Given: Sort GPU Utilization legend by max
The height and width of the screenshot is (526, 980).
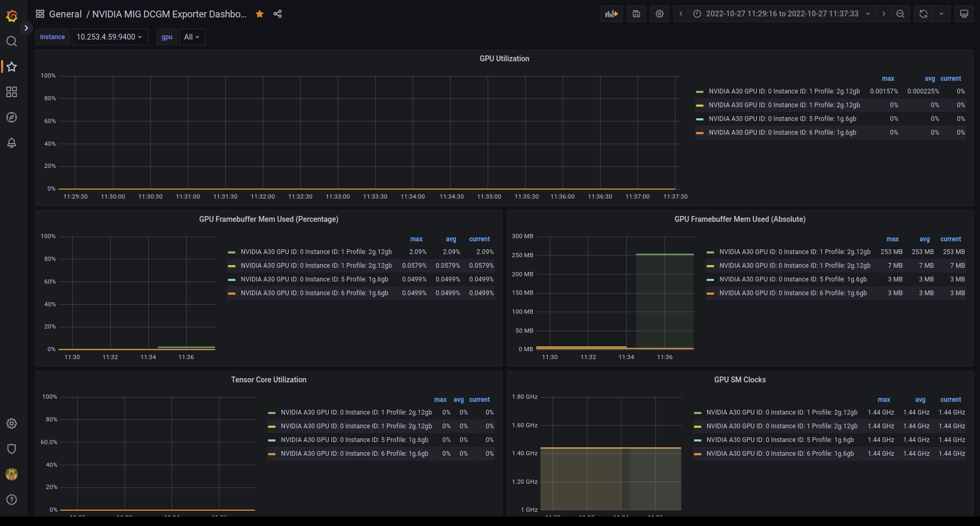Looking at the screenshot, I should (x=888, y=79).
